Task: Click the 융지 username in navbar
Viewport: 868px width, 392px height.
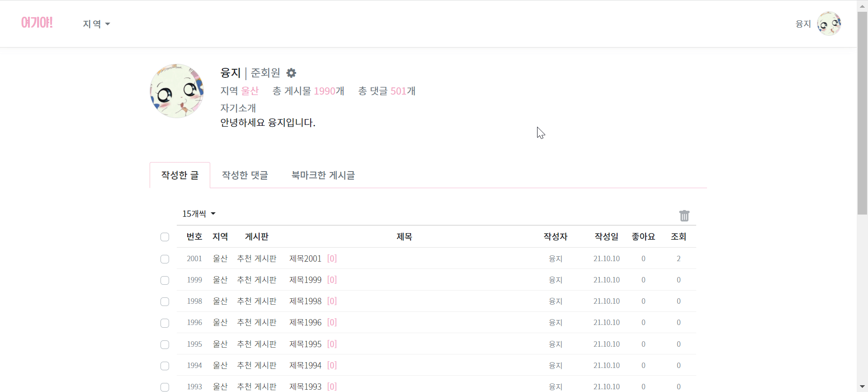Action: pyautogui.click(x=803, y=24)
